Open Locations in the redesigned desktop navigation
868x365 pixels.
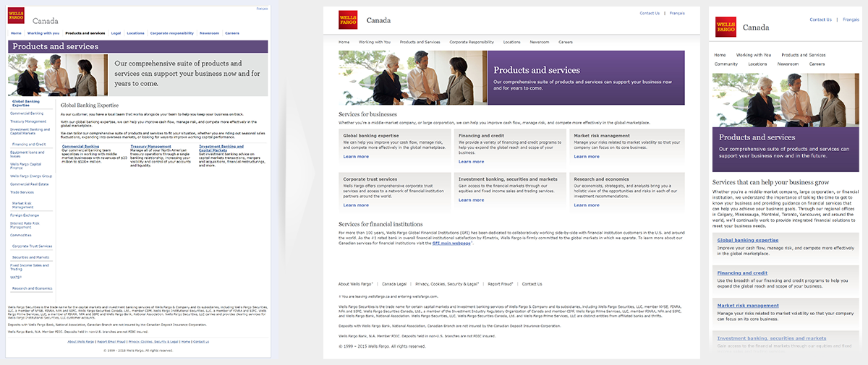(x=511, y=42)
